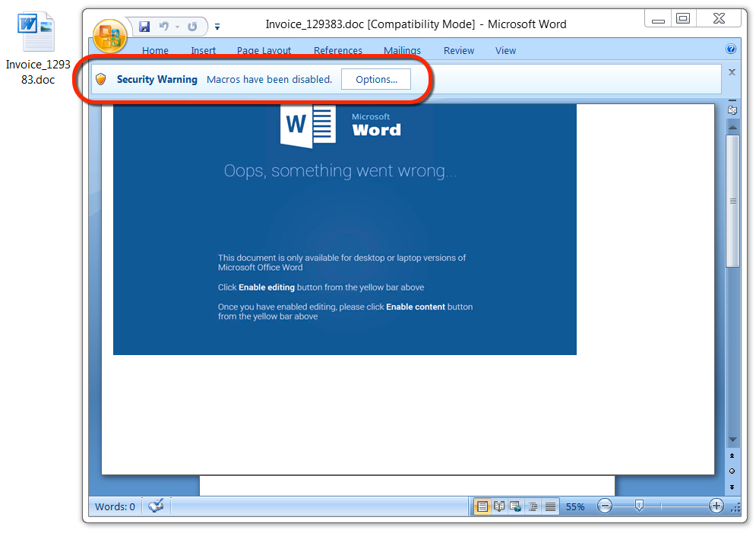Switch to Full Screen Reading view
756x533 pixels.
click(499, 506)
